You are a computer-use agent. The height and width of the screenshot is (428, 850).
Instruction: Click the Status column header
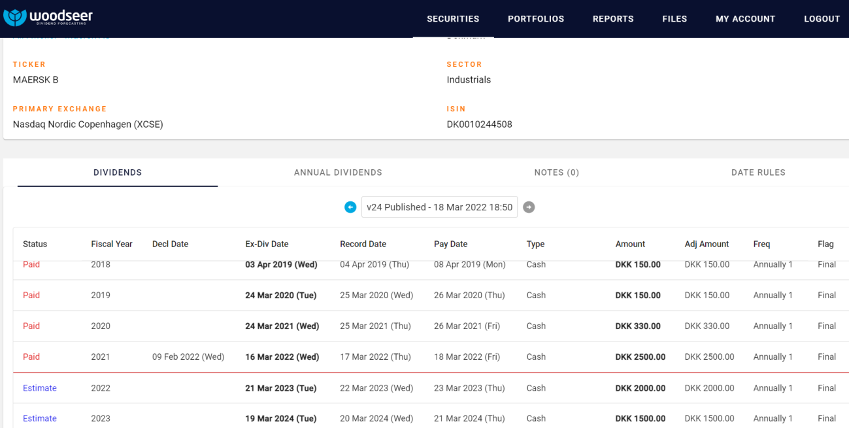pos(35,244)
